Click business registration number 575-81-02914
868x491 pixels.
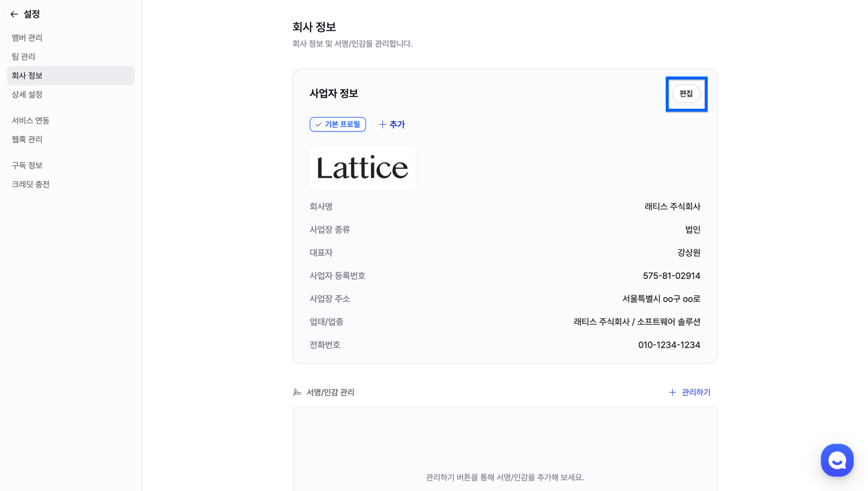[672, 276]
